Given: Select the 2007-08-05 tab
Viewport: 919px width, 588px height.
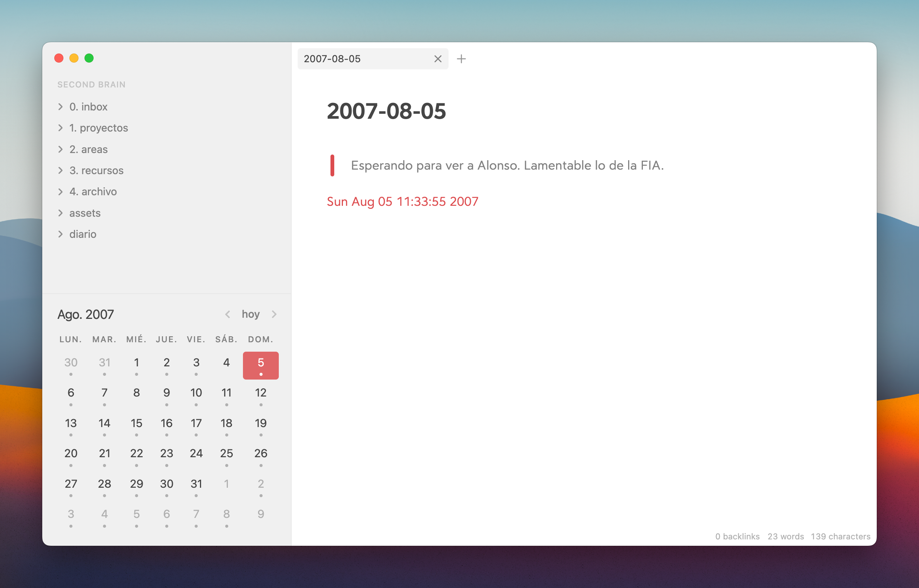Looking at the screenshot, I should coord(363,59).
